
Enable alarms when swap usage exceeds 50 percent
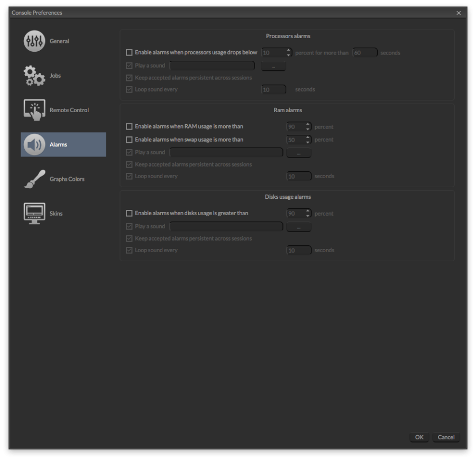pyautogui.click(x=129, y=140)
